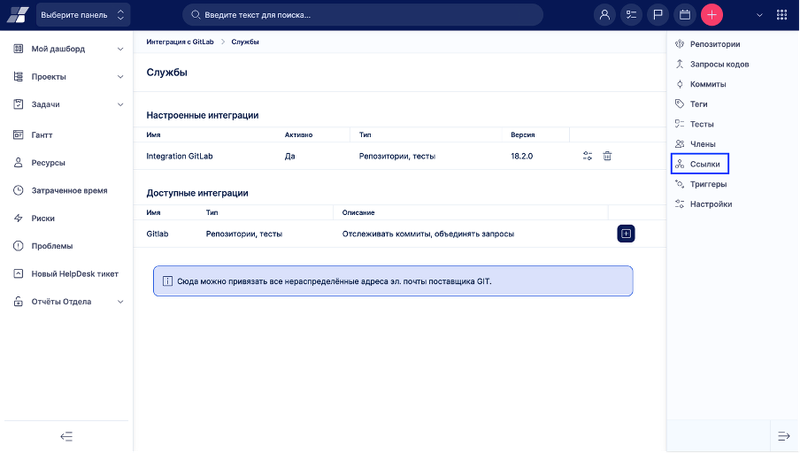The width and height of the screenshot is (800, 453).
Task: Click the Репозитории icon
Action: (x=680, y=44)
